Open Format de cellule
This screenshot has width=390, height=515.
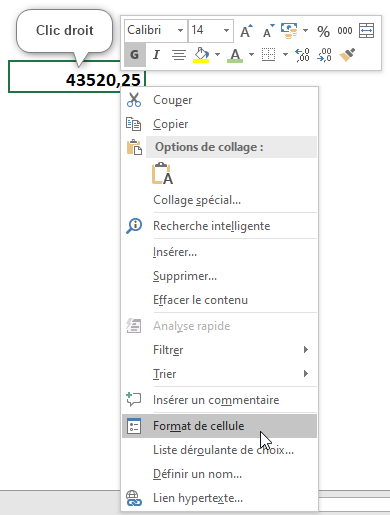click(x=219, y=426)
